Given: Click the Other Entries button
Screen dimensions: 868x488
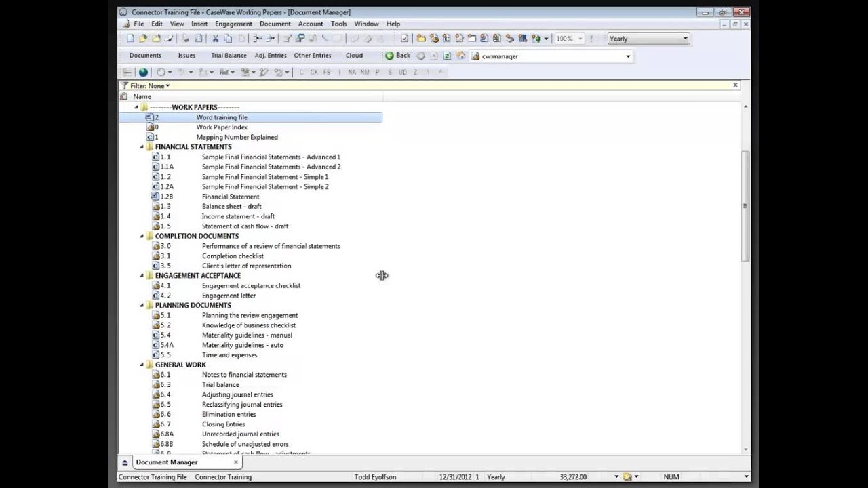Looking at the screenshot, I should pos(313,56).
